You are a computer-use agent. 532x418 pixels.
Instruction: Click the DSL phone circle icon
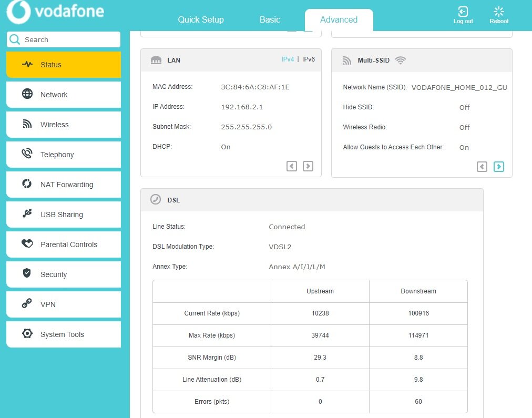point(156,199)
